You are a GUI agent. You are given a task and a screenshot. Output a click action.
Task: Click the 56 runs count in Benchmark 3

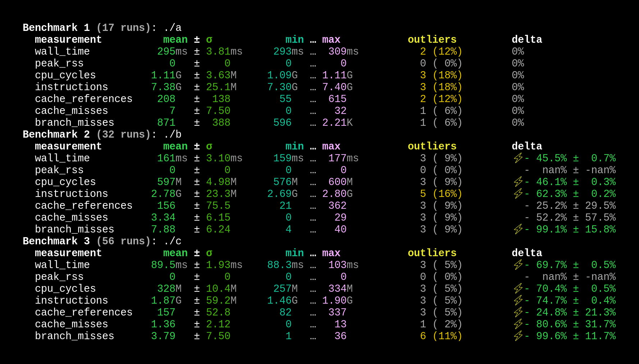124,241
